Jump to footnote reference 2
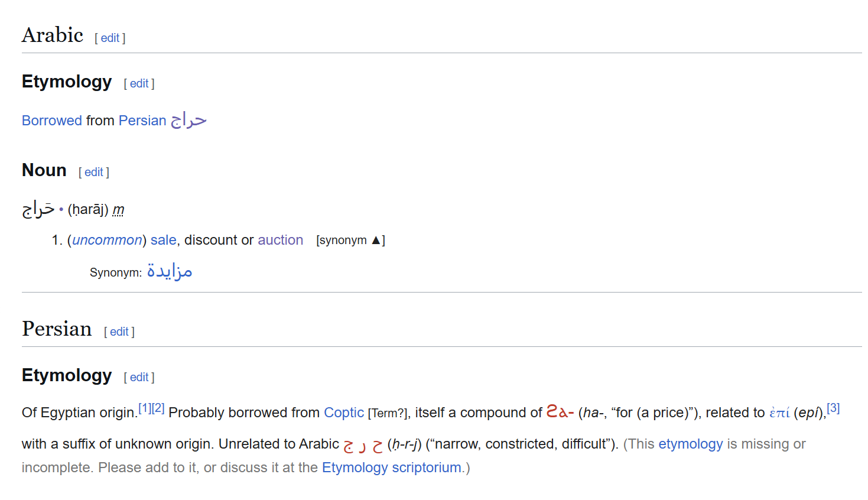Viewport: 868px width, 500px height. [x=158, y=408]
